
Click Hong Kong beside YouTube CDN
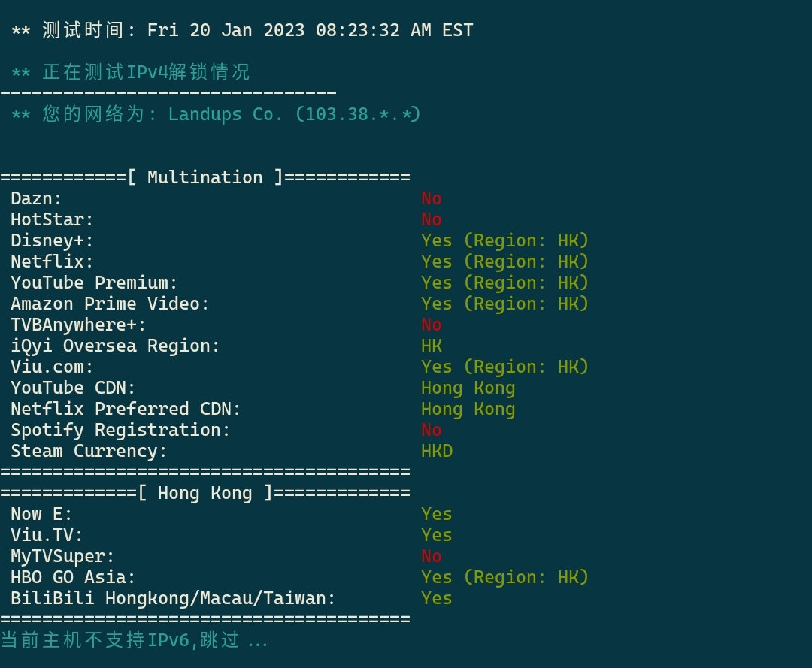(x=468, y=388)
